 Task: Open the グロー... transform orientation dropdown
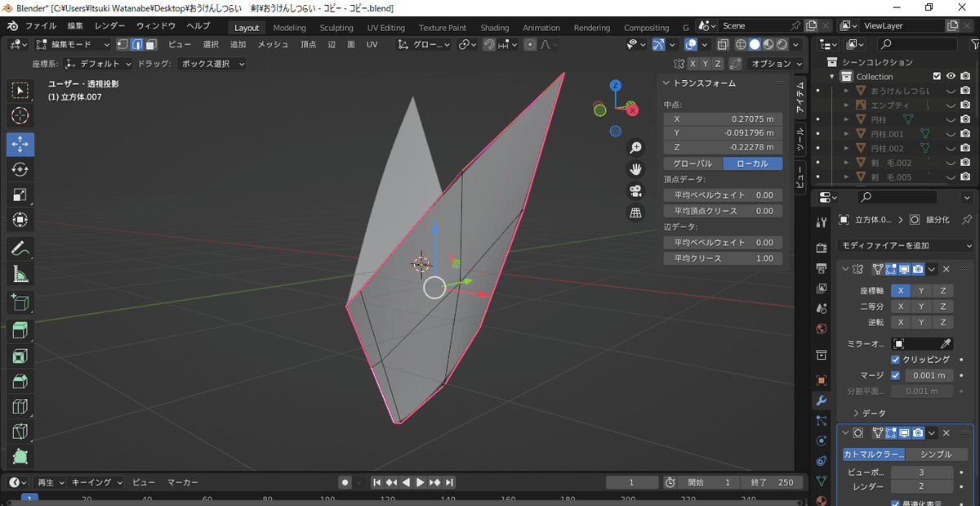click(424, 45)
